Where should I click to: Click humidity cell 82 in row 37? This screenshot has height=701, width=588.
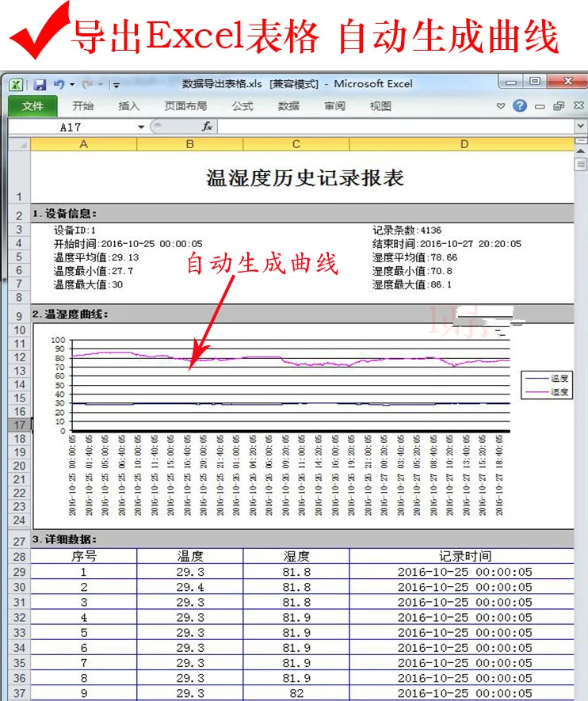(x=296, y=693)
